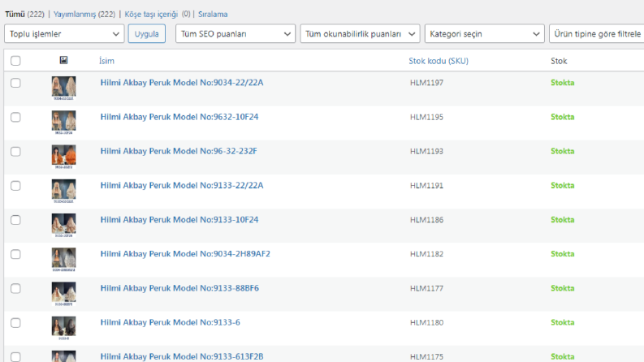644x362 pixels.
Task: Open product Model No:9133-613F2B
Action: [182, 356]
